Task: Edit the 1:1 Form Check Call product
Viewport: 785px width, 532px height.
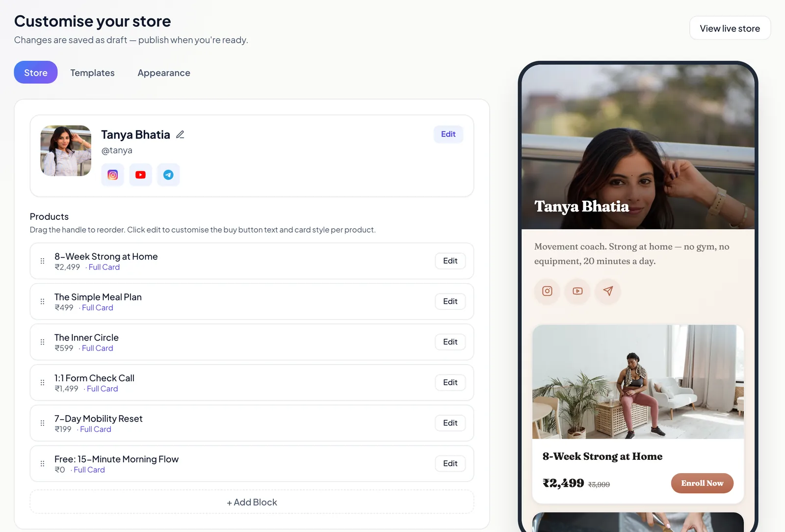Action: click(450, 382)
